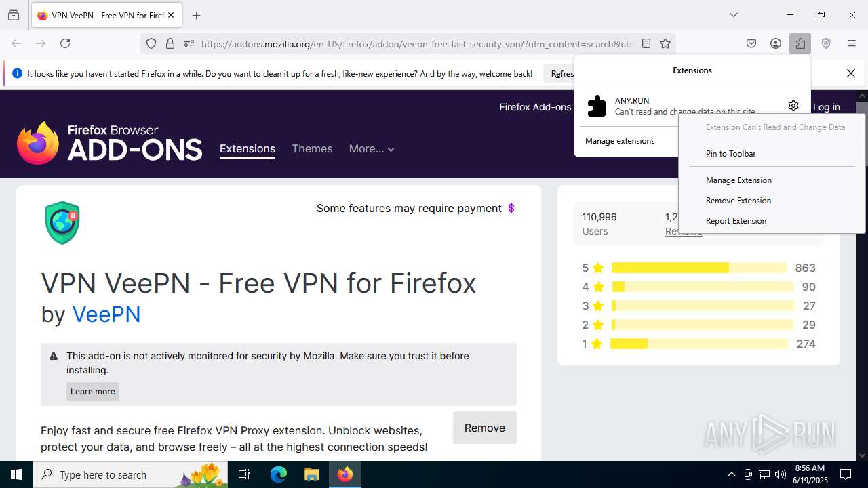The width and height of the screenshot is (868, 488).
Task: Open the Firefox hamburger application menu
Action: coord(852,43)
